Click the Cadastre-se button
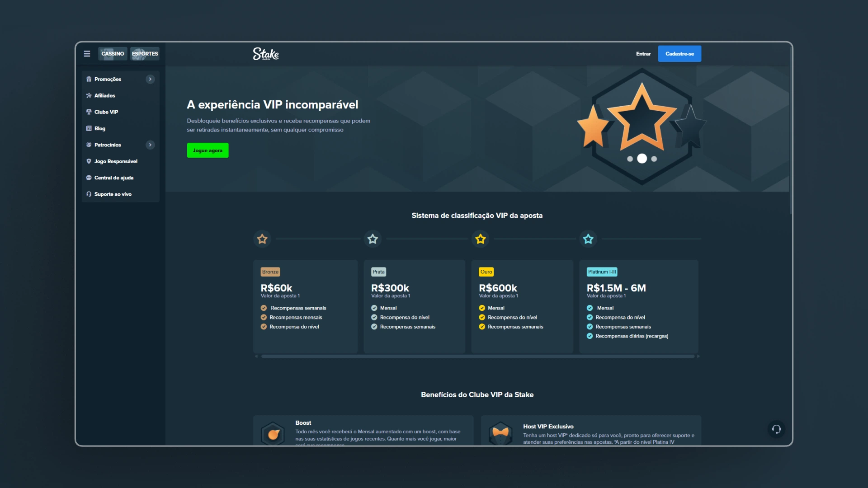Screen dimensions: 868x488 (x=679, y=54)
